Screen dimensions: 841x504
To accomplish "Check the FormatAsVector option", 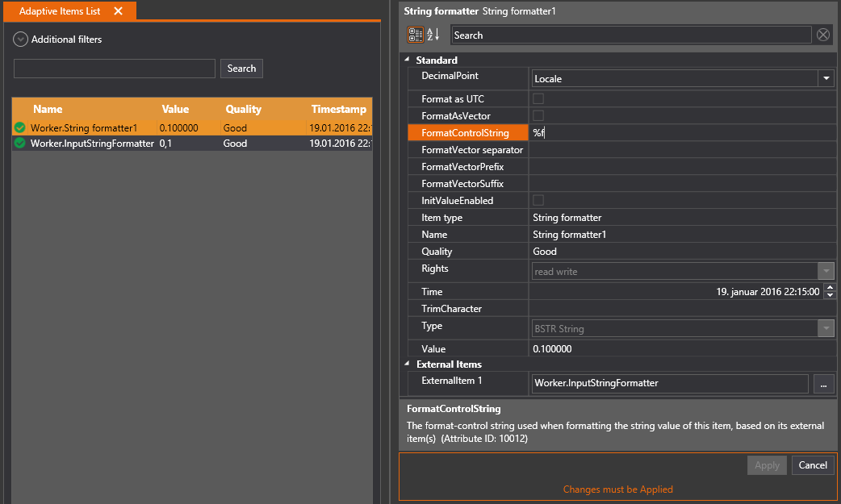I will click(x=538, y=115).
